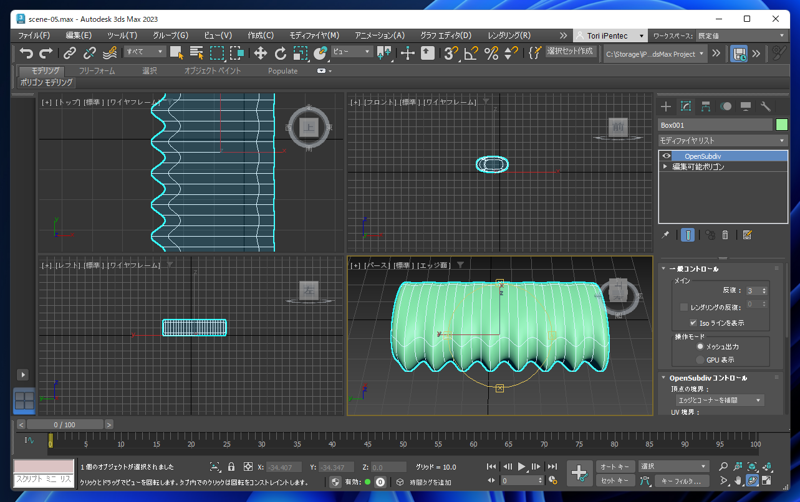Switch to the フリーフォーム ribbon tab
The height and width of the screenshot is (502, 800).
tap(97, 71)
